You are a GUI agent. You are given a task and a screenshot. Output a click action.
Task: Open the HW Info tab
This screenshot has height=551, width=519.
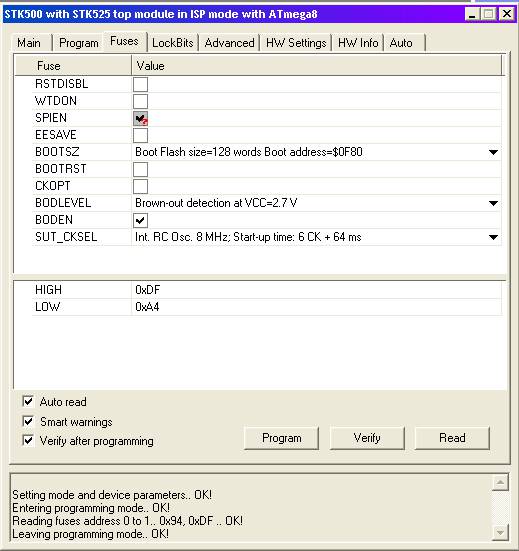(358, 43)
